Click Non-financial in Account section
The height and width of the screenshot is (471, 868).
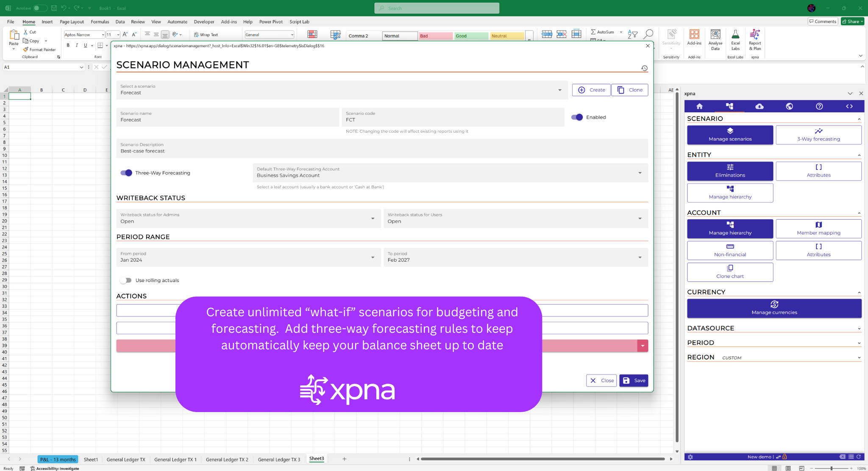[730, 251]
